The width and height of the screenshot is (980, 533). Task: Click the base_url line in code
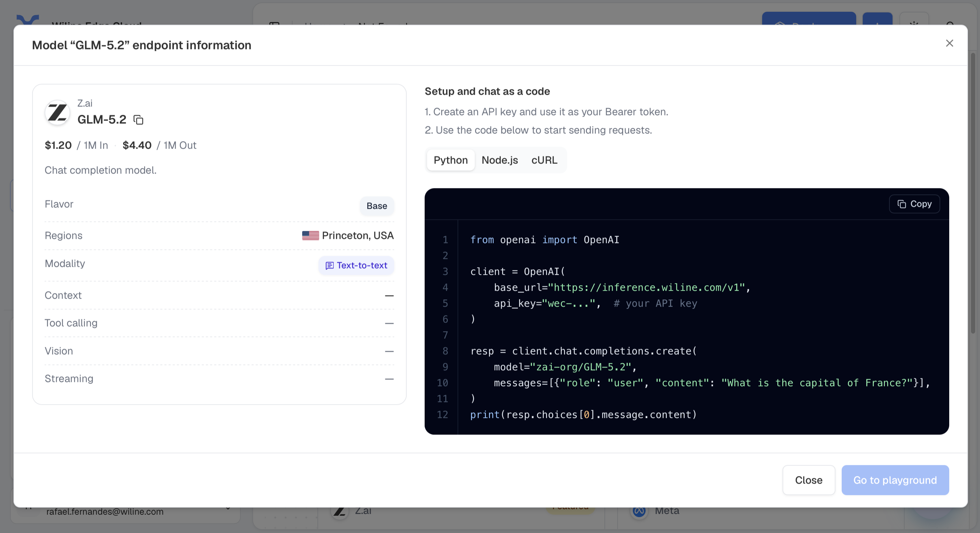(611, 287)
